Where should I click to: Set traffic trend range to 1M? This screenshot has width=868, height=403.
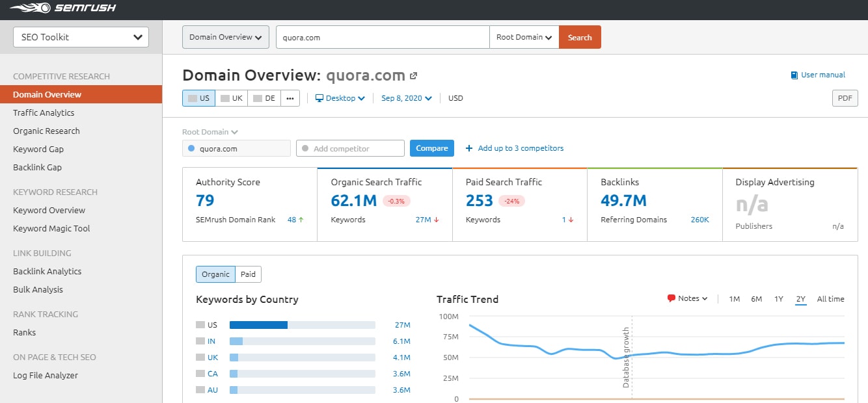coord(735,299)
